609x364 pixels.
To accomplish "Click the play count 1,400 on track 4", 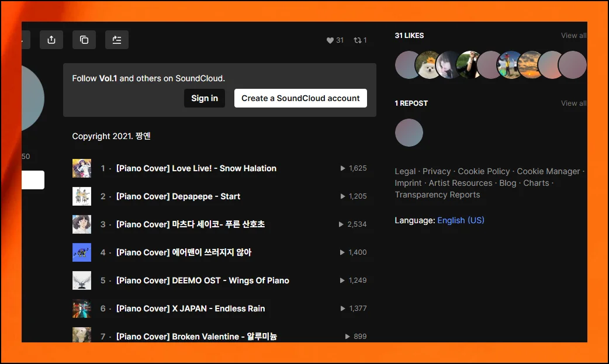I will pos(354,252).
